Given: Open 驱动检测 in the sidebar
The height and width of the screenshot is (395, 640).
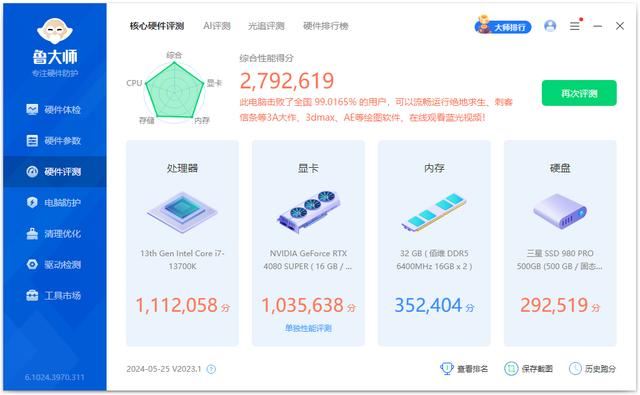Looking at the screenshot, I should (54, 264).
